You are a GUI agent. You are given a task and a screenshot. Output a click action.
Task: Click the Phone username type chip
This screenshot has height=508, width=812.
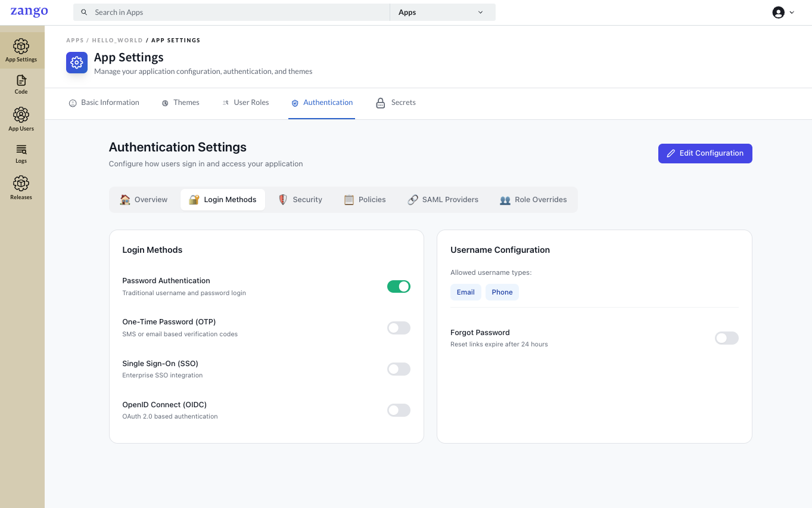[502, 292]
